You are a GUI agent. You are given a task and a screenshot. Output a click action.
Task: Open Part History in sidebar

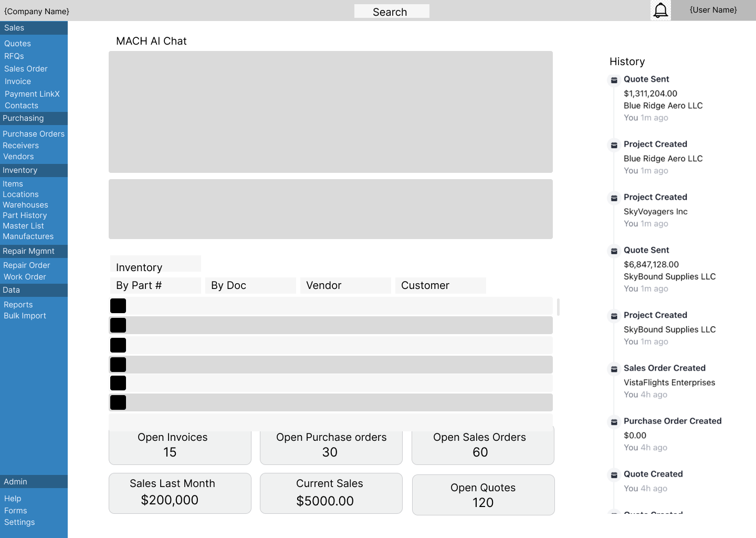point(25,215)
